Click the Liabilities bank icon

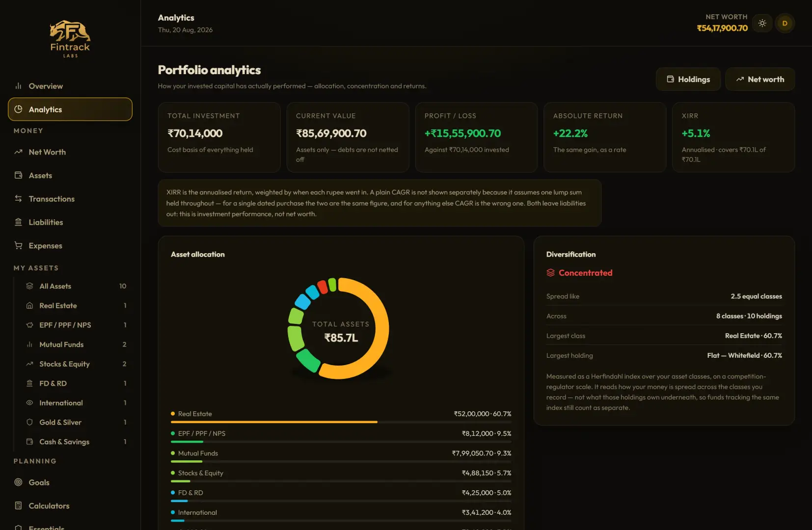pos(18,222)
